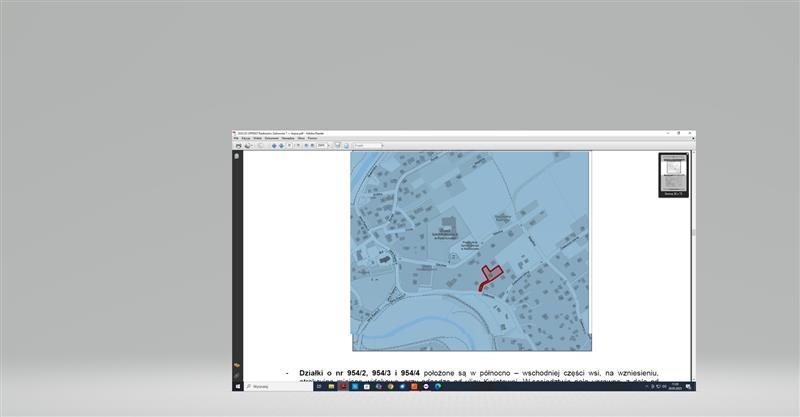Click the page thumbnail preview in the top right
The image size is (800, 417).
click(x=673, y=173)
